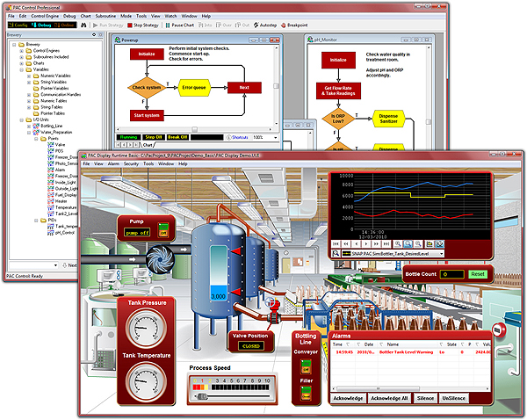The image size is (527, 420).
Task: Open the Control Engine menu in PAC Control
Action: [x=45, y=16]
